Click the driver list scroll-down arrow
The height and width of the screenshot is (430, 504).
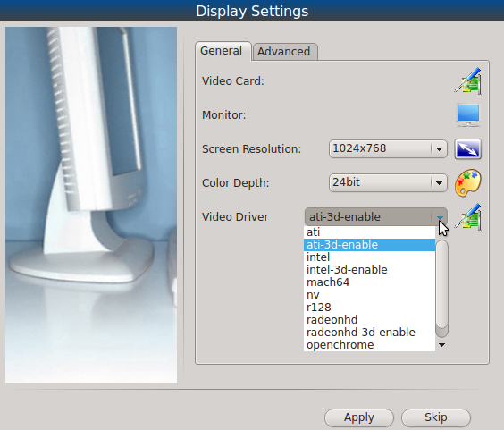(442, 345)
